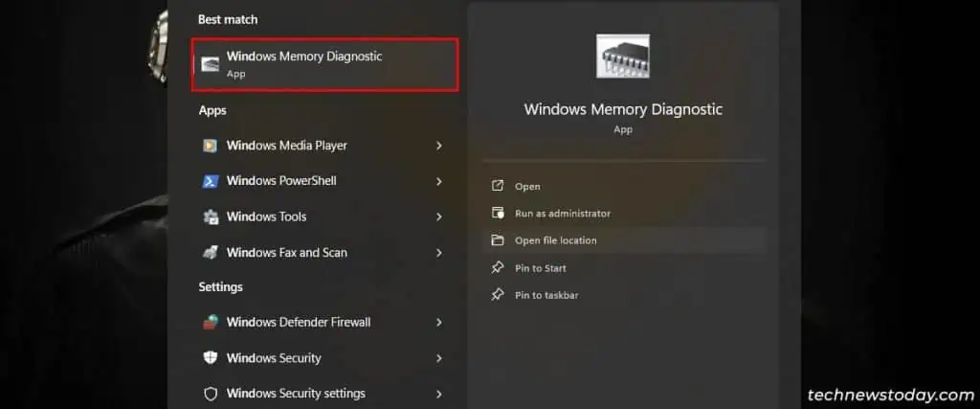Select Open file location
The height and width of the screenshot is (409, 980).
pos(622,240)
